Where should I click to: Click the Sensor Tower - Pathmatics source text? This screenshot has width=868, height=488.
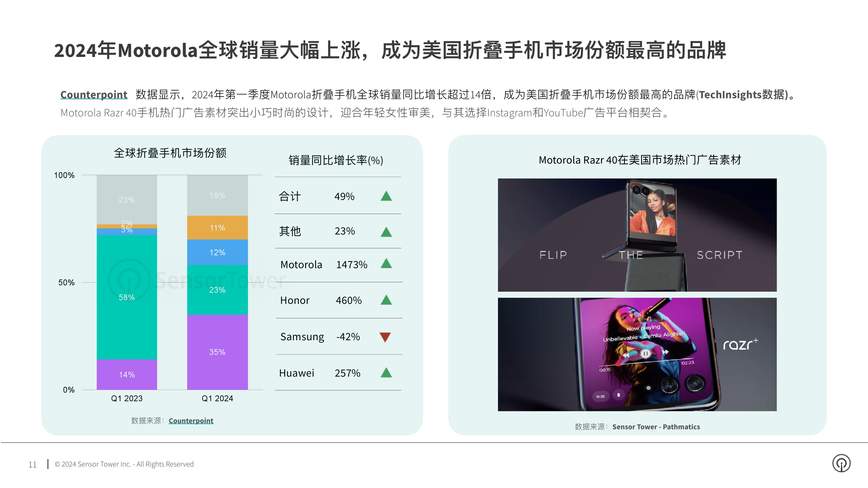click(656, 427)
